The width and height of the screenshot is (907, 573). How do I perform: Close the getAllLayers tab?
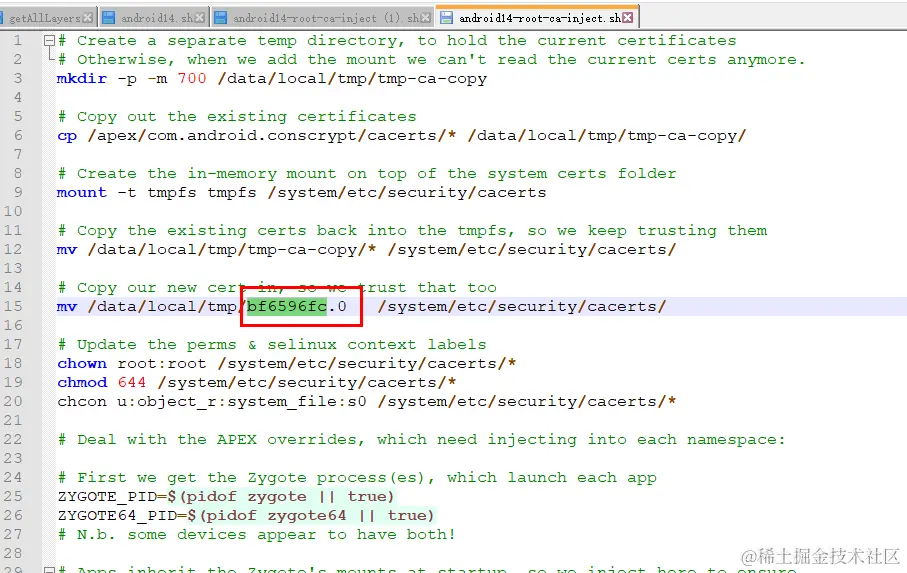(x=87, y=18)
